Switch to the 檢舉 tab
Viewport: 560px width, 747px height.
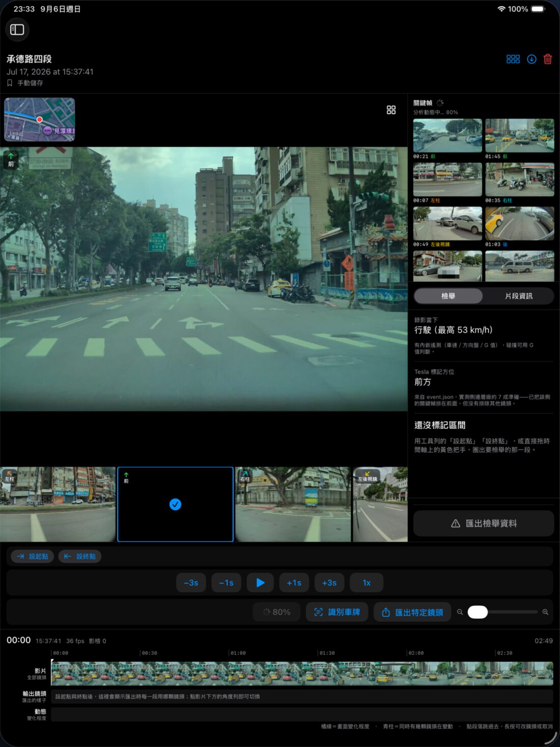tap(448, 296)
